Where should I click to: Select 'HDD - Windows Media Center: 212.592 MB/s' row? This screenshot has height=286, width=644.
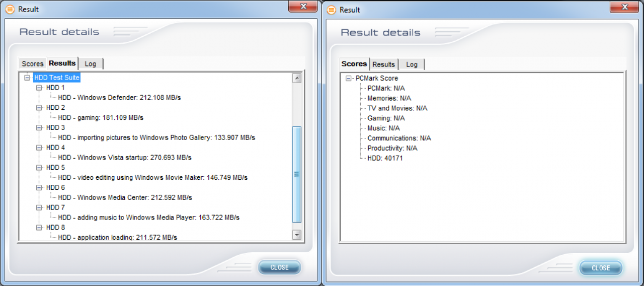click(125, 197)
